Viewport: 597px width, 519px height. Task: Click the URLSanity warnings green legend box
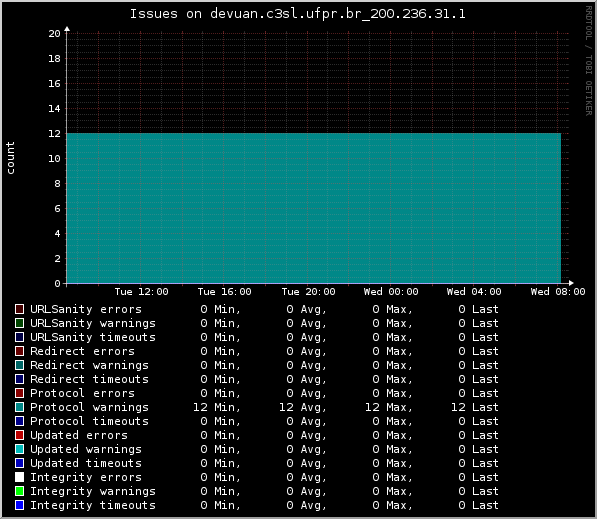19,323
